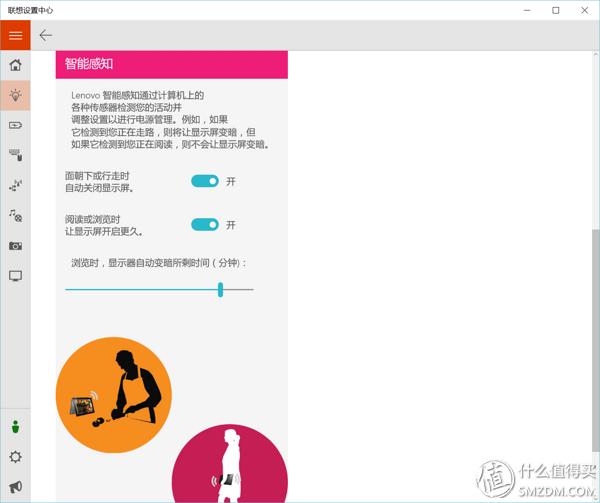Click the 智能感知 pink header

click(172, 64)
